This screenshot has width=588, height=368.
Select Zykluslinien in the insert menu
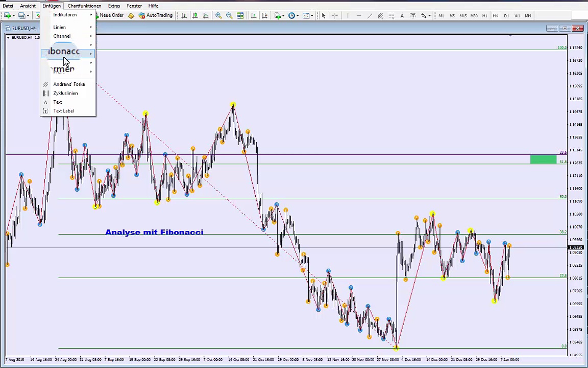(x=65, y=93)
